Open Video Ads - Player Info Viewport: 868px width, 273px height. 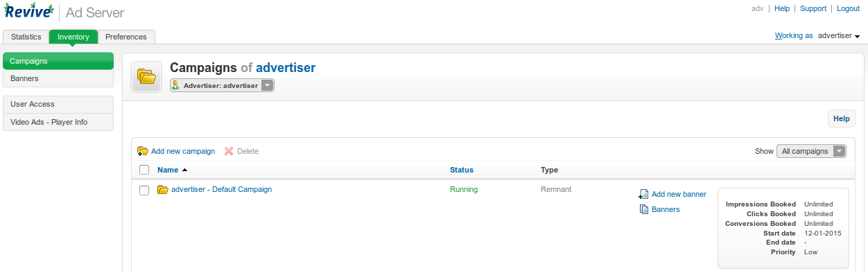click(58, 122)
